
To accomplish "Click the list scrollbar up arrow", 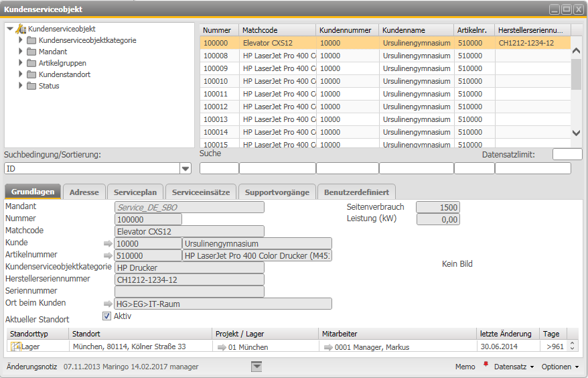I will [576, 51].
